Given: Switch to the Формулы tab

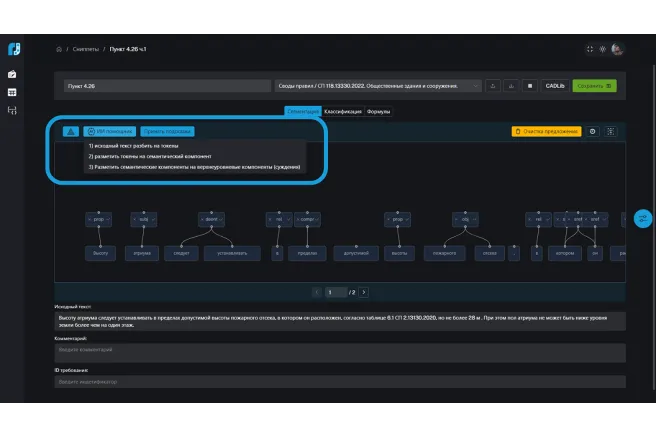Looking at the screenshot, I should pos(378,111).
